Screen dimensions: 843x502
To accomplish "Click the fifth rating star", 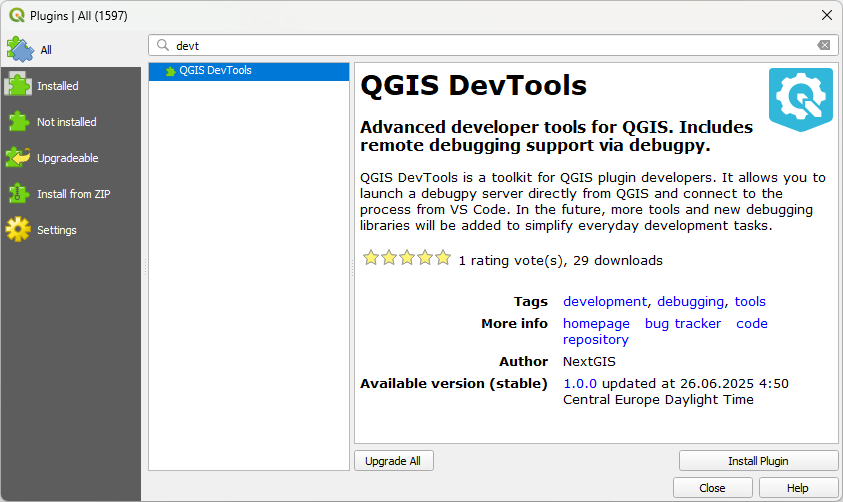I will click(x=443, y=258).
